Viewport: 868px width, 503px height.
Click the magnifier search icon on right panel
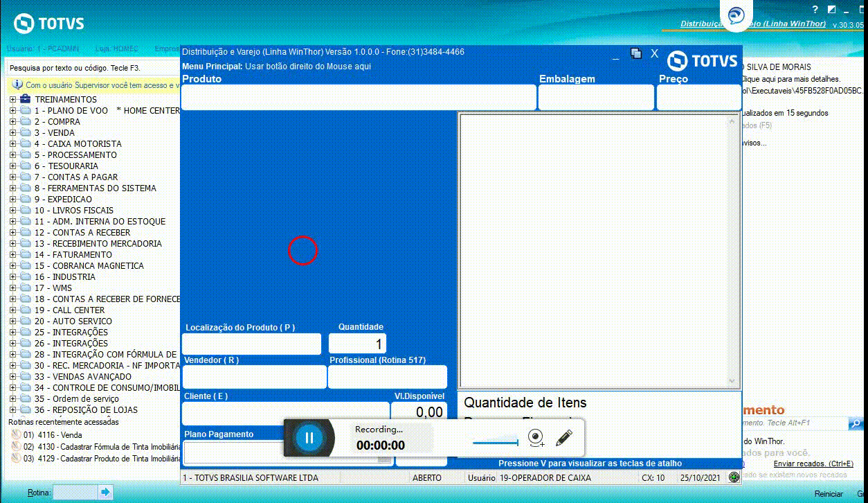(x=855, y=423)
